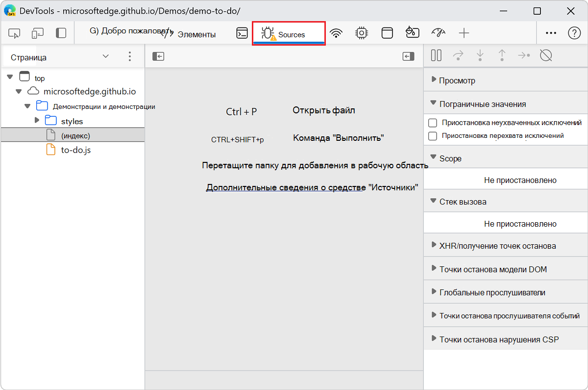
Task: Click the plus icon for more tools
Action: [464, 33]
